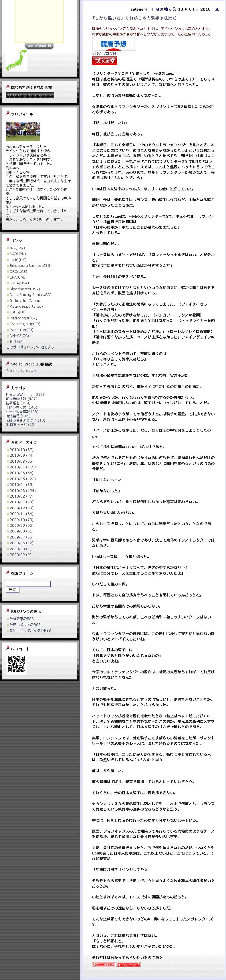Click the triangle arrow beside the post date
226x980 pixels.
point(217,9)
